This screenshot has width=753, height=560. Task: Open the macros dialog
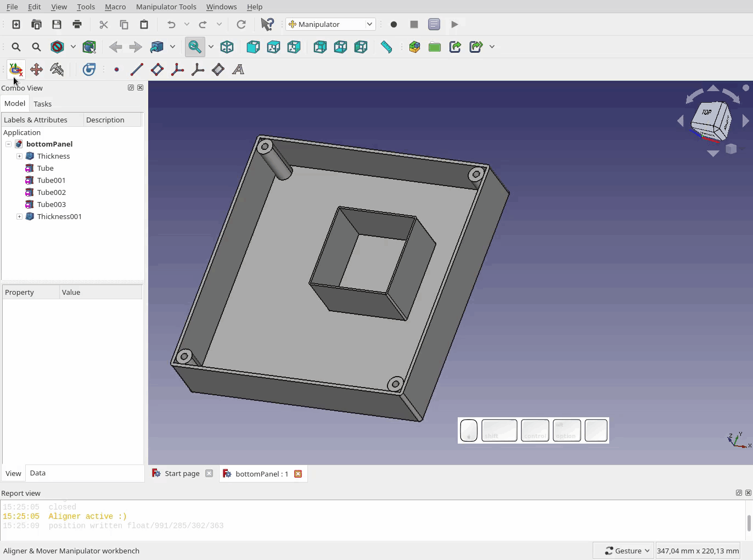(434, 24)
